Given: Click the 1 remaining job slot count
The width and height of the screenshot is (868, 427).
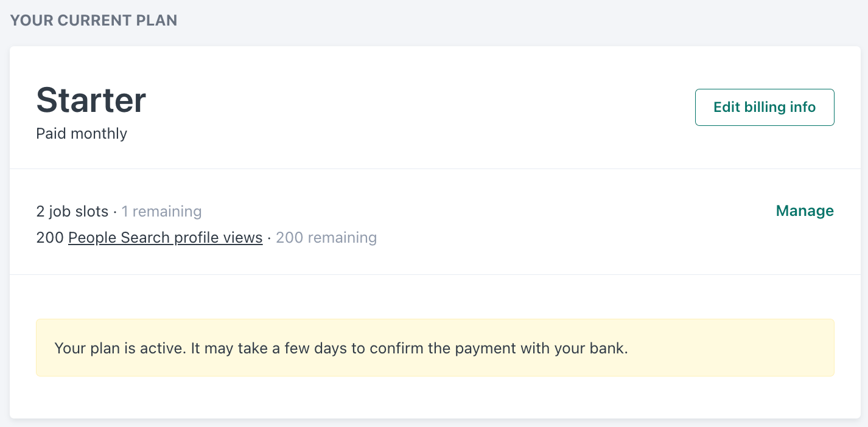Looking at the screenshot, I should point(161,212).
